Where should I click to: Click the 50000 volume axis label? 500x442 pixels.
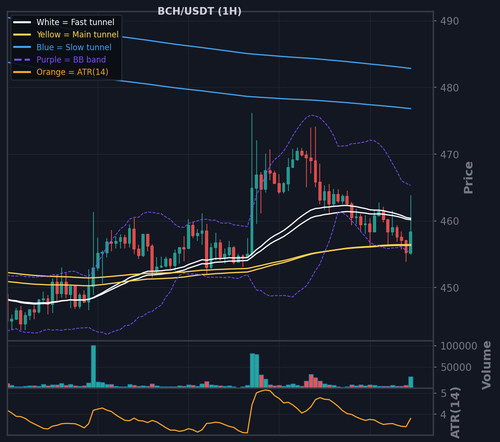pos(456,367)
